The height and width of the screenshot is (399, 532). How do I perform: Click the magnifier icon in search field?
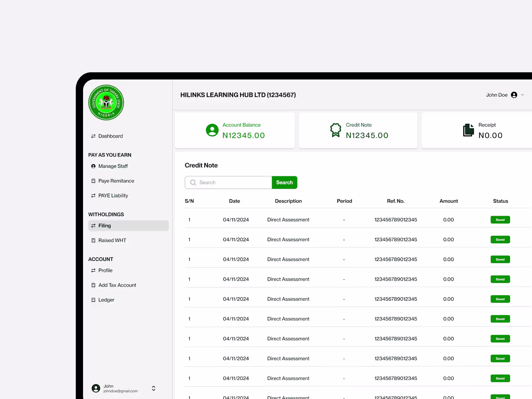tap(193, 183)
